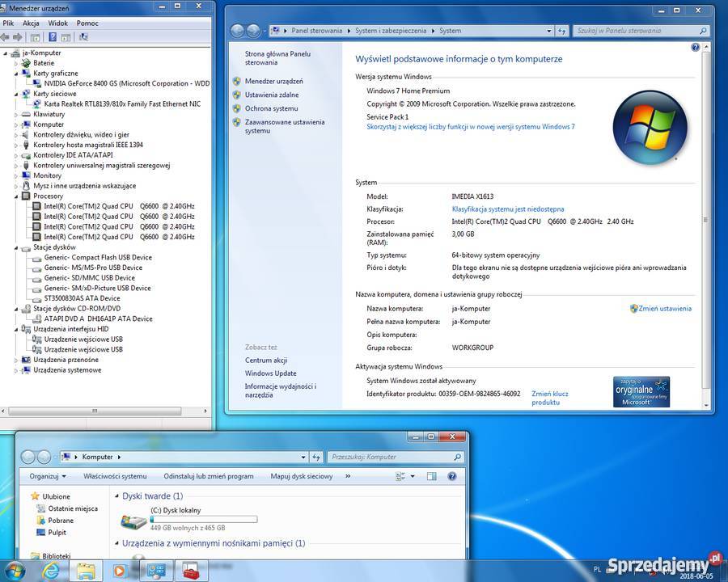
Task: Select the Realtek RTL8139/810x Ethernet NIC
Action: [122, 104]
